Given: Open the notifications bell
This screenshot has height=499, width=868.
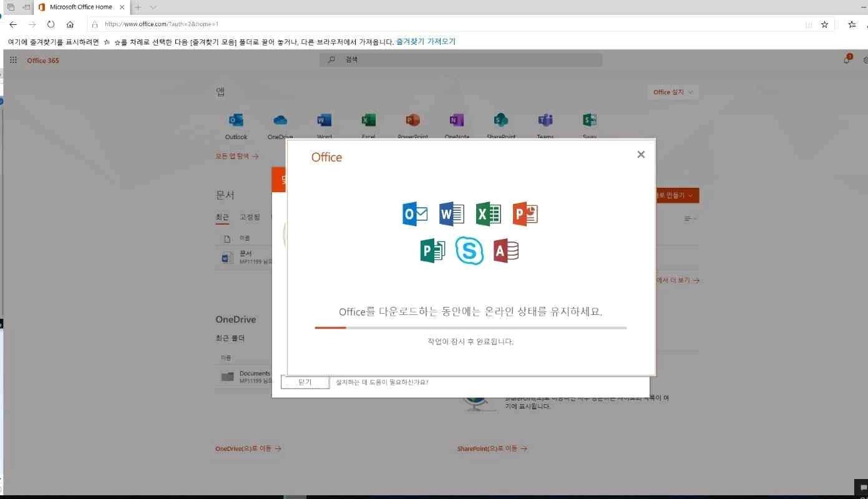Looking at the screenshot, I should click(x=847, y=60).
